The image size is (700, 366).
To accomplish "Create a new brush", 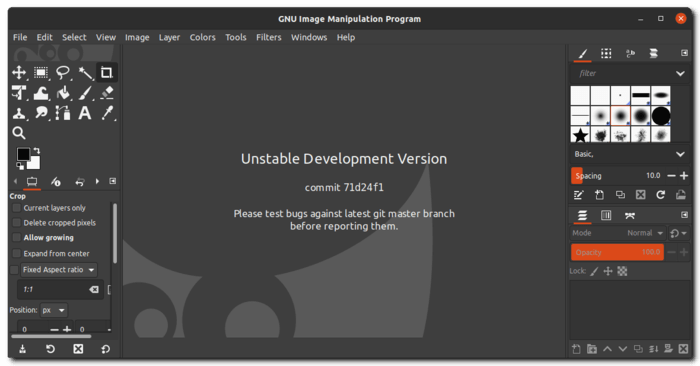I will click(x=600, y=195).
